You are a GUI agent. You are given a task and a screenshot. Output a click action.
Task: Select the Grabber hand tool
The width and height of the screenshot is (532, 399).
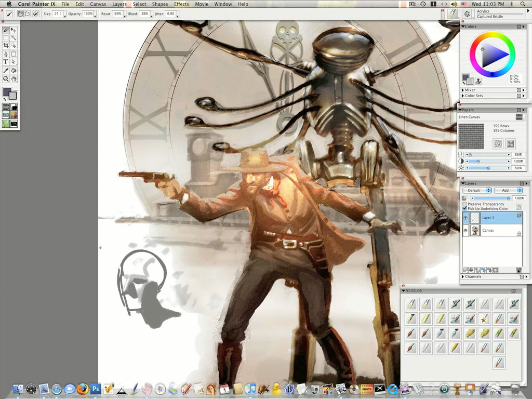tap(14, 79)
